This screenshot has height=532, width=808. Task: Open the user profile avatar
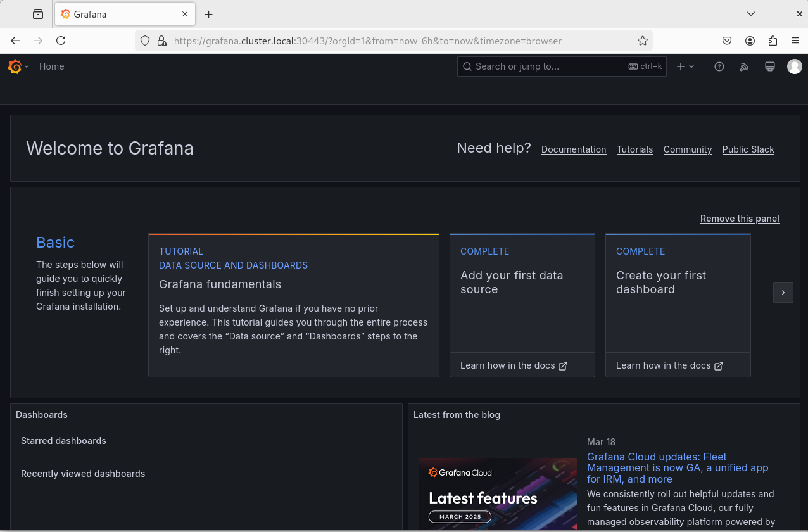[794, 66]
